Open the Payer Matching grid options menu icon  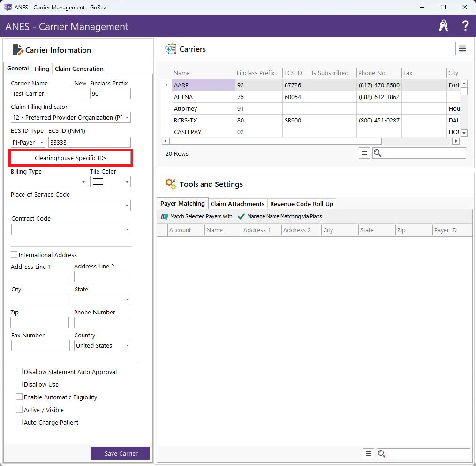click(368, 453)
